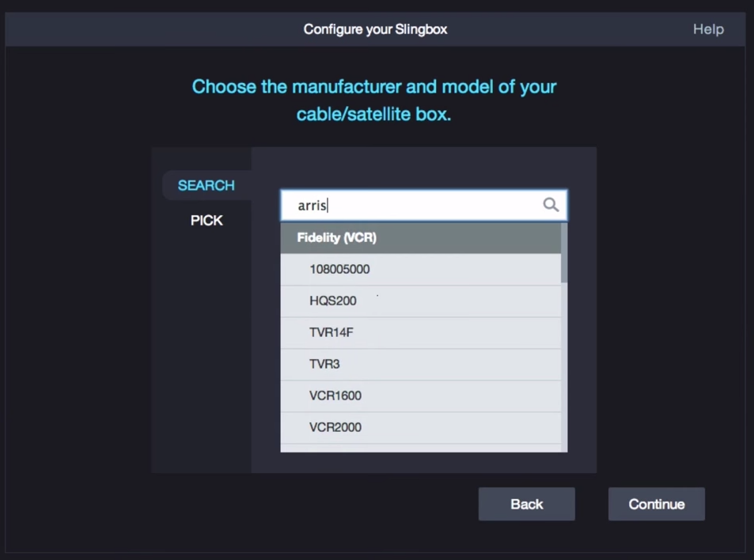Place cursor after the typed text arris

327,205
